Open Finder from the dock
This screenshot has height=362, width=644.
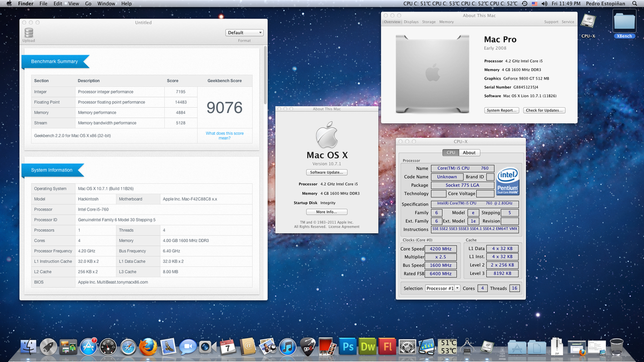point(29,346)
